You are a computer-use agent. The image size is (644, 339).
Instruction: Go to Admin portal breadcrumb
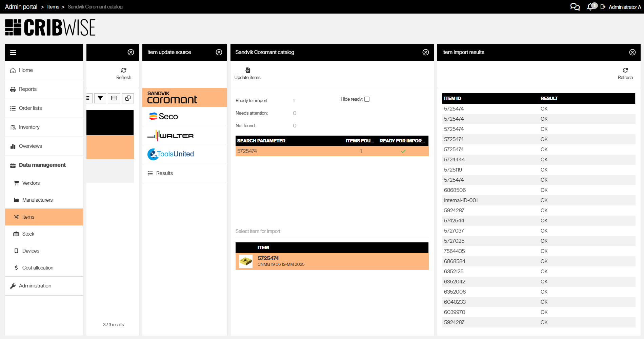pos(21,7)
